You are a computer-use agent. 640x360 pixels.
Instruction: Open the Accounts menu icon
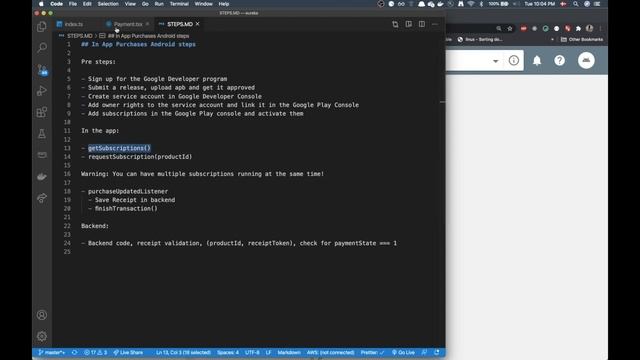(42, 315)
